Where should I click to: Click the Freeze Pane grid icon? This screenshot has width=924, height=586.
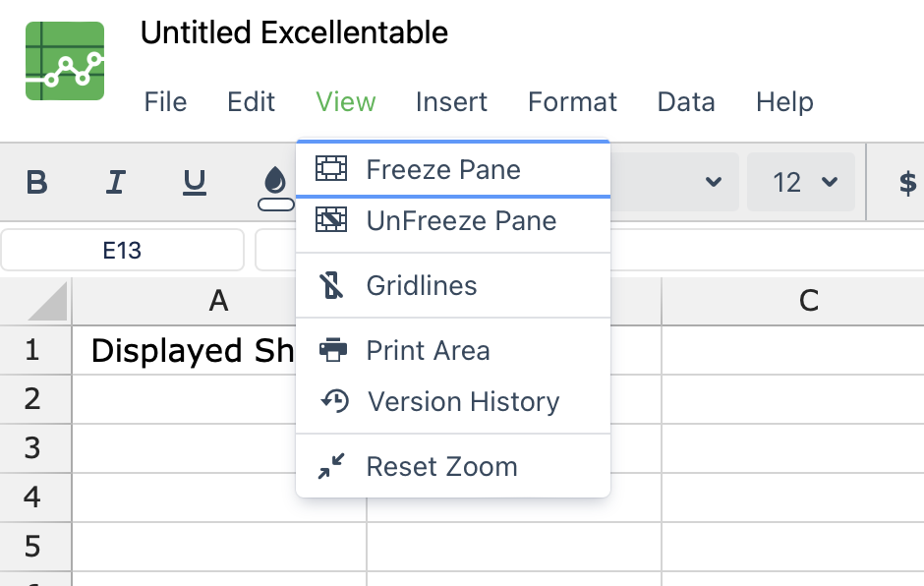[331, 168]
